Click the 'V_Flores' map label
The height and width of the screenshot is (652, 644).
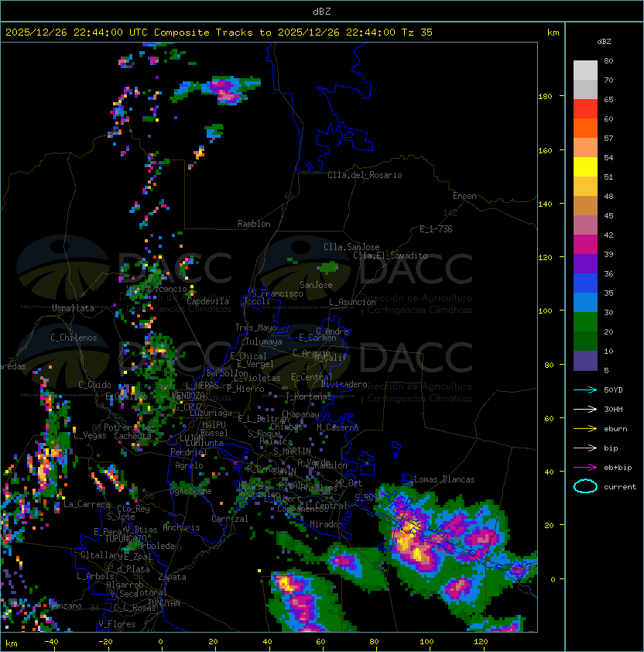point(117,624)
